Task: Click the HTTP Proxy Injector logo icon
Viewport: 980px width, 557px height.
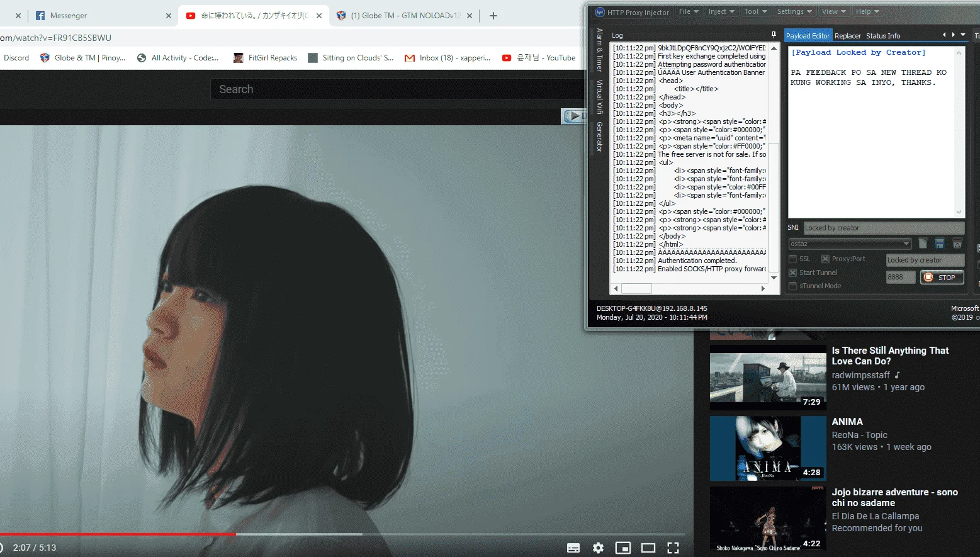Action: 600,12
